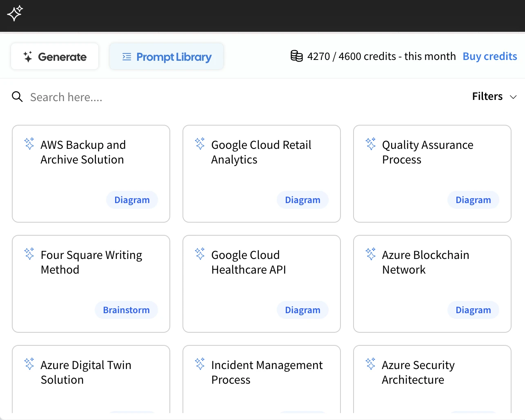Click the sparkle icon beside Azure Digital Twin Solution
The width and height of the screenshot is (525, 420).
(29, 364)
